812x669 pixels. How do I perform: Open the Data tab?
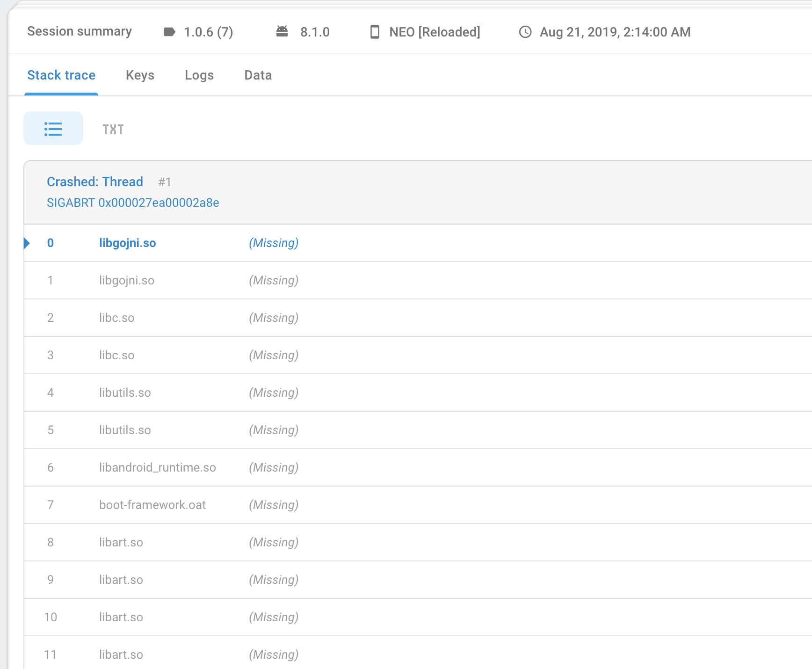click(258, 75)
